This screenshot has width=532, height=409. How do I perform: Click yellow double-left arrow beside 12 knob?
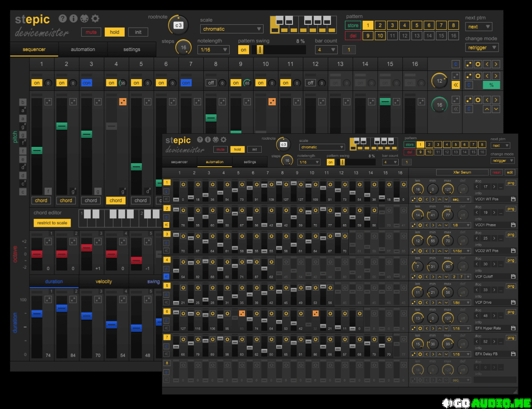point(456,85)
